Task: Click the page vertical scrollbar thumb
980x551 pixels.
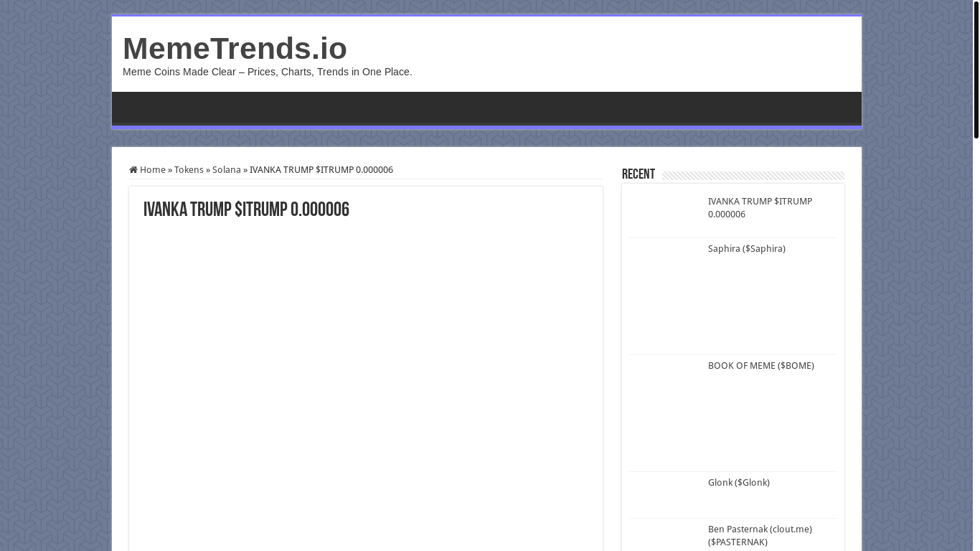Action: pos(976,70)
